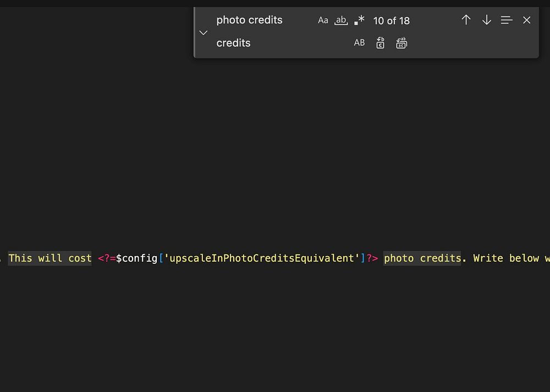Click the highlighted 'photo credits' match in code
Screen dimensions: 550x392
[x=422, y=258]
